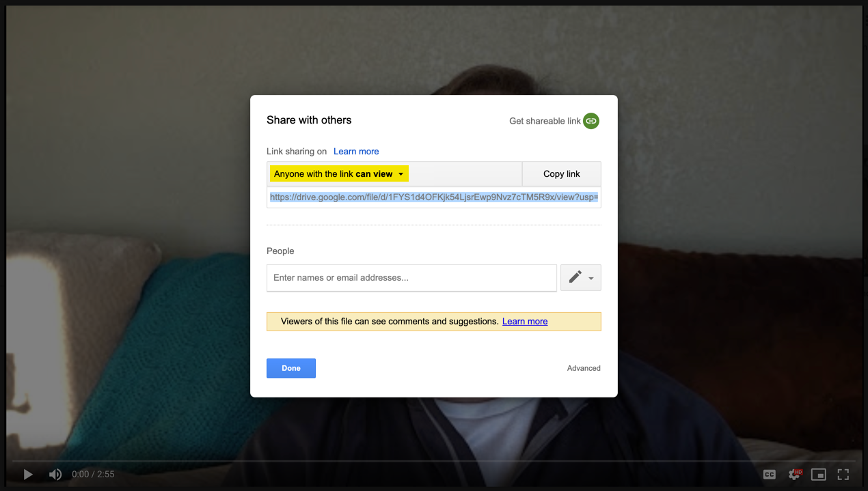Expand 'Anyone with the link can view' dropdown
Image resolution: width=868 pixels, height=491 pixels.
(340, 174)
